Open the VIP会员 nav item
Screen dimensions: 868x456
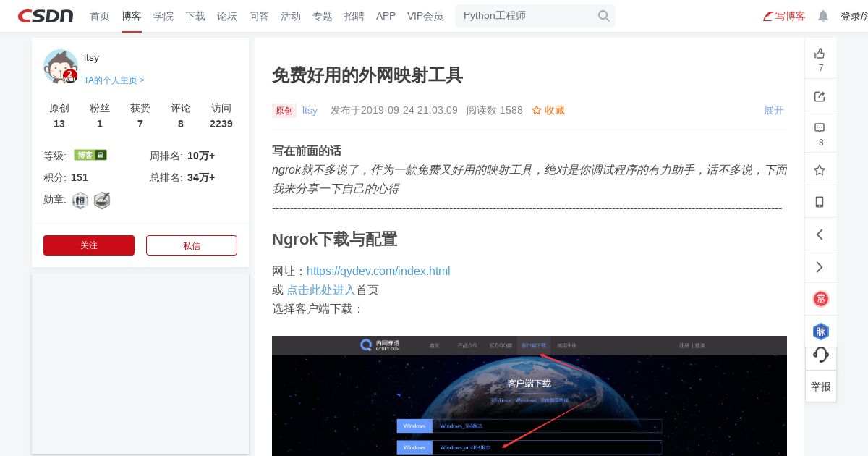(425, 16)
